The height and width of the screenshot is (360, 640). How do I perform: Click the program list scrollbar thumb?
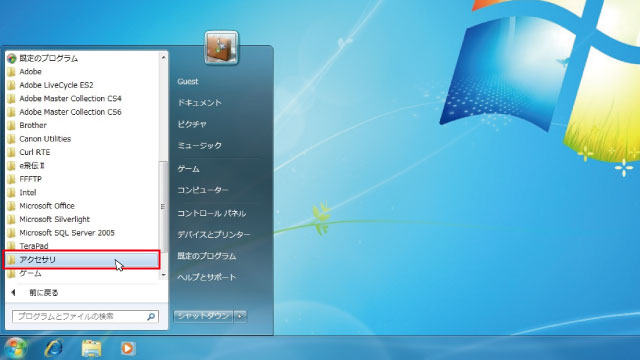click(x=163, y=206)
